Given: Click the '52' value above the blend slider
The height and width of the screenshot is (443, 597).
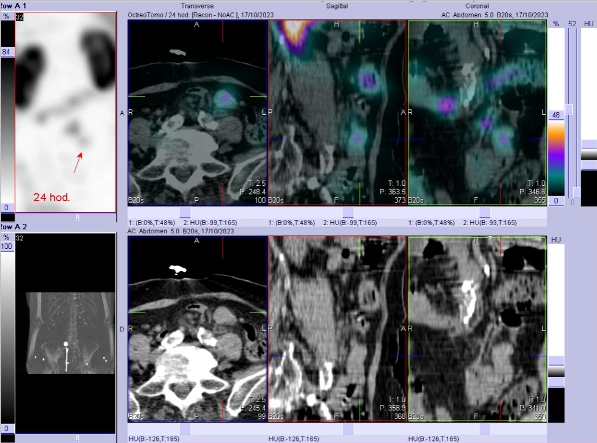Looking at the screenshot, I should (x=572, y=24).
